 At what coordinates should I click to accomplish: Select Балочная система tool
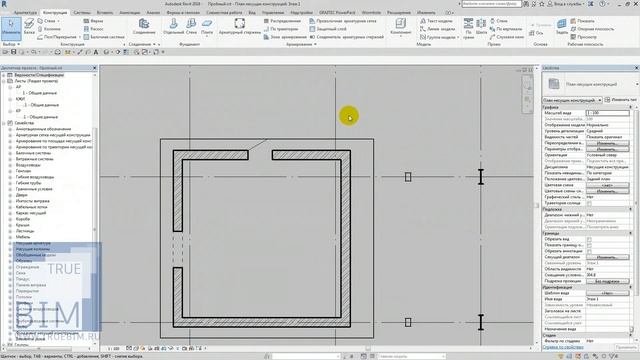click(x=104, y=37)
